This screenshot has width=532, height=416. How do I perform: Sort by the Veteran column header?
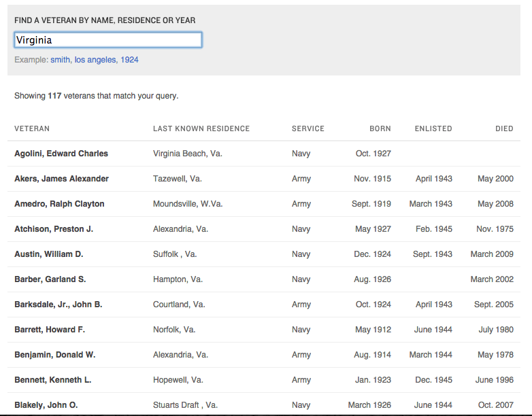(x=32, y=128)
